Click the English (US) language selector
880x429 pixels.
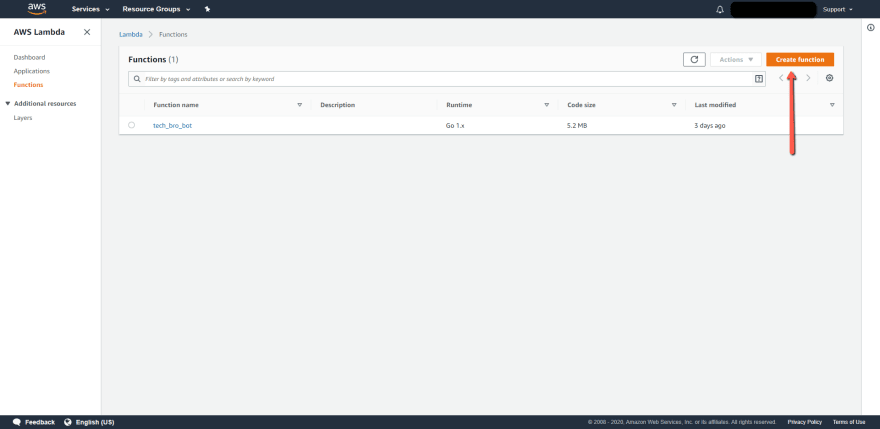(95, 422)
